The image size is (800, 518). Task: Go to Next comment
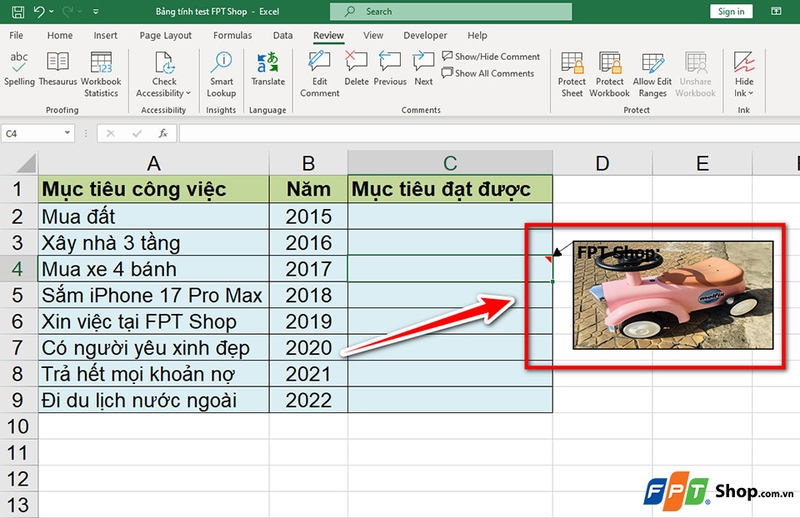click(x=423, y=69)
